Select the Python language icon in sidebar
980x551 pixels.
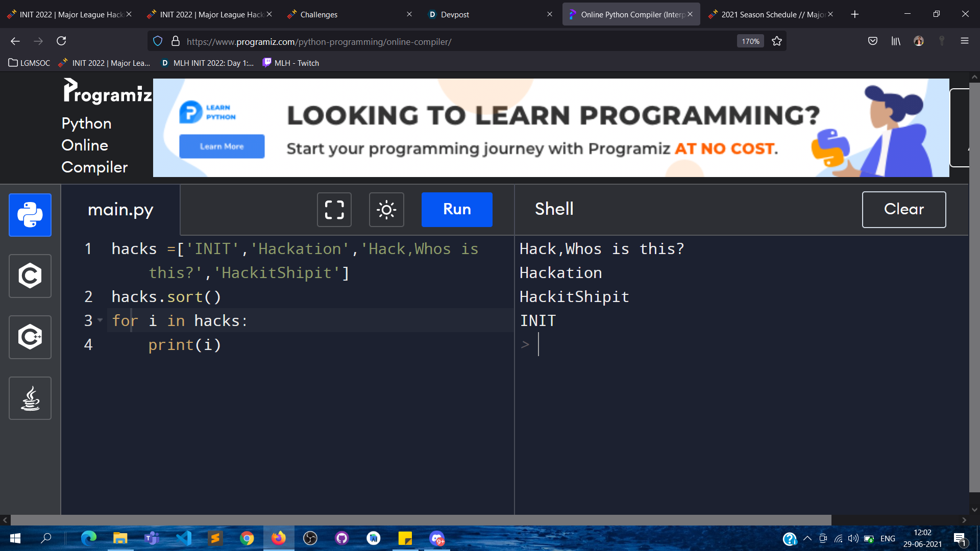(30, 215)
